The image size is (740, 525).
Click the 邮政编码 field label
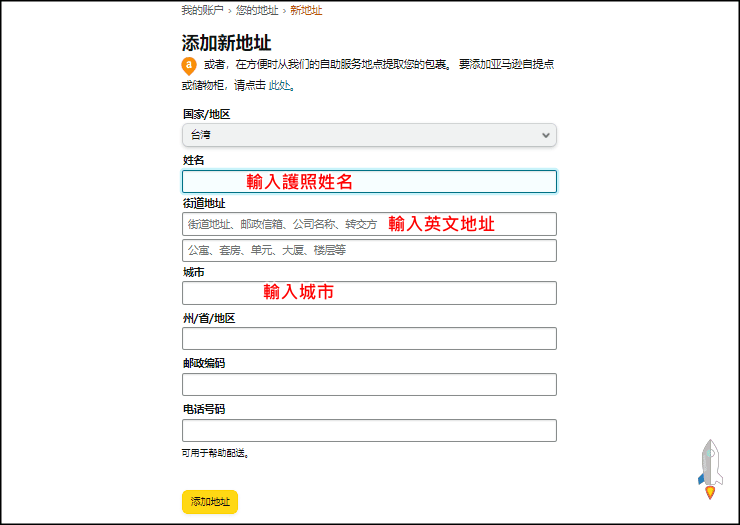click(x=204, y=363)
